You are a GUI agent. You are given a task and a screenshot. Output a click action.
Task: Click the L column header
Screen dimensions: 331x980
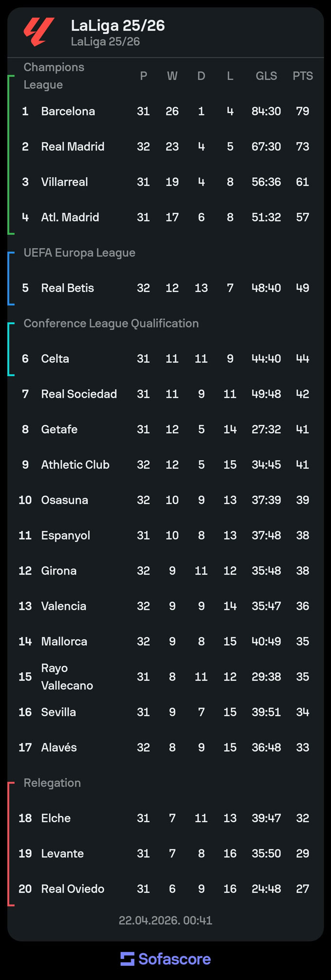[x=230, y=76]
